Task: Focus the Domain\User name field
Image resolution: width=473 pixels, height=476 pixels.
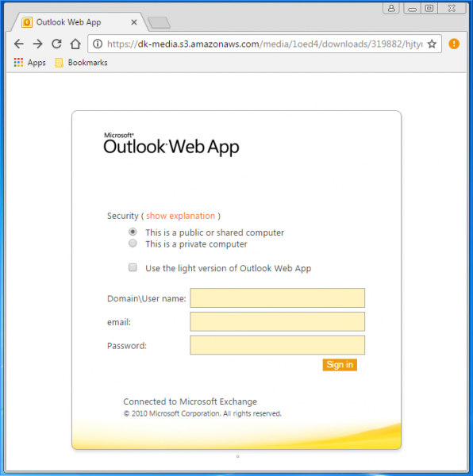Action: pos(277,297)
